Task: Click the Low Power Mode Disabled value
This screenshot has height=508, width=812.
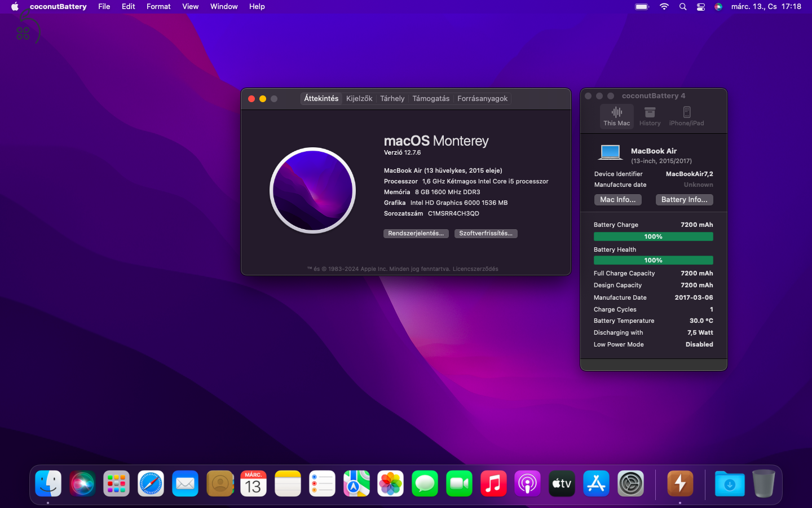Action: [699, 344]
